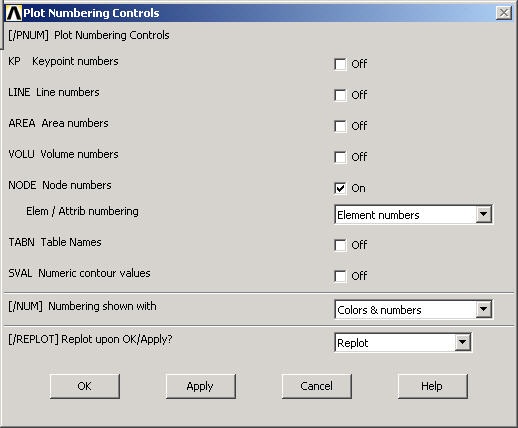Turn on Line numbers checkbox

tap(340, 95)
